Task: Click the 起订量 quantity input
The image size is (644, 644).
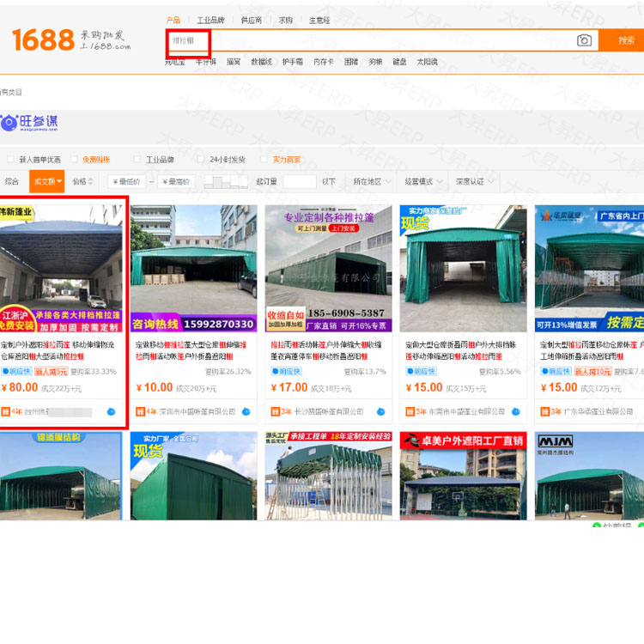Action: 300,181
